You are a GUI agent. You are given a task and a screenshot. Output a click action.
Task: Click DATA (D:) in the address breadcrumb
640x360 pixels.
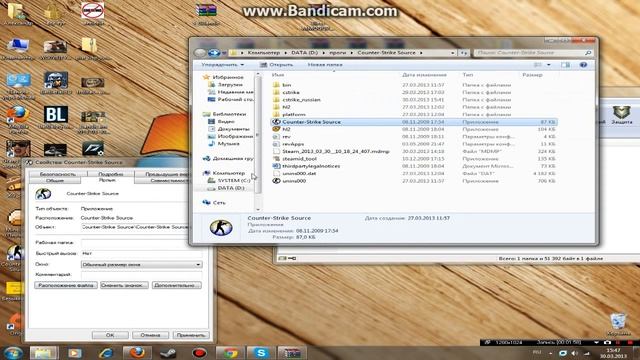pos(304,53)
